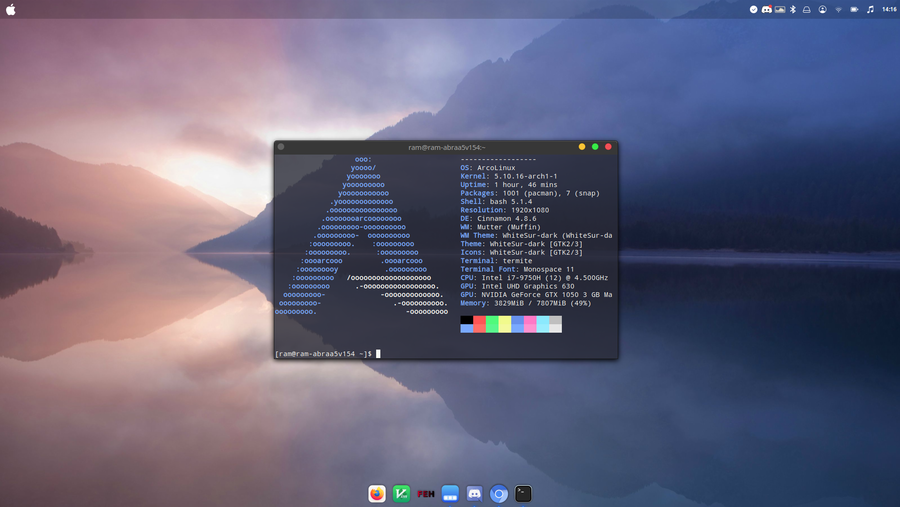Launch Chromium browser from the dock
This screenshot has height=507, width=900.
point(499,494)
